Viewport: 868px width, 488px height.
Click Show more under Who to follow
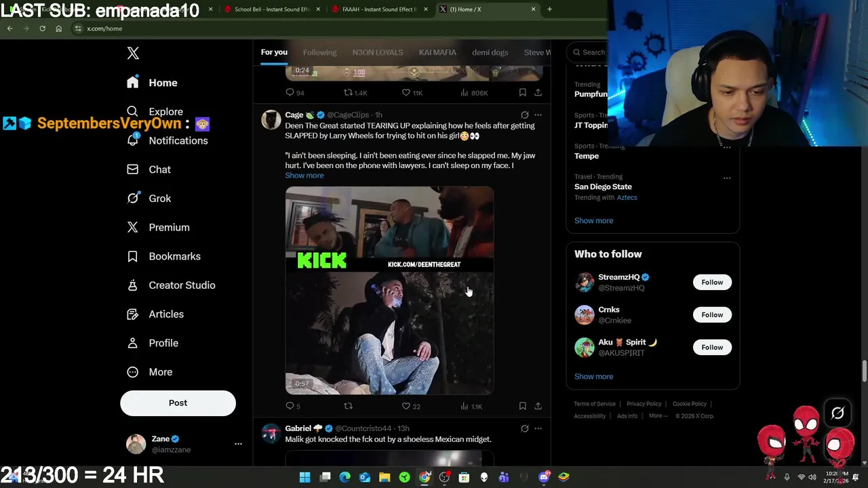click(x=593, y=377)
